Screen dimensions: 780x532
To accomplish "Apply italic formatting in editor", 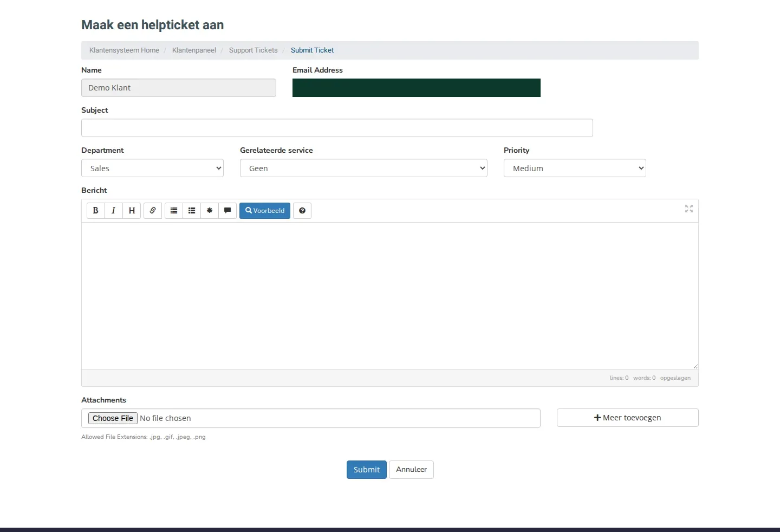I will 113,211.
